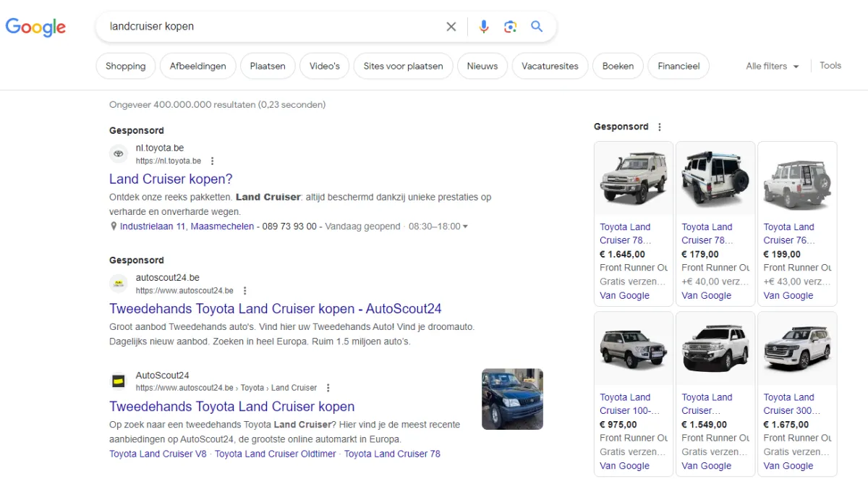The image size is (868, 479).
Task: Follow the Toyota Land Cruiser Oldtimer sitelink
Action: tap(276, 454)
